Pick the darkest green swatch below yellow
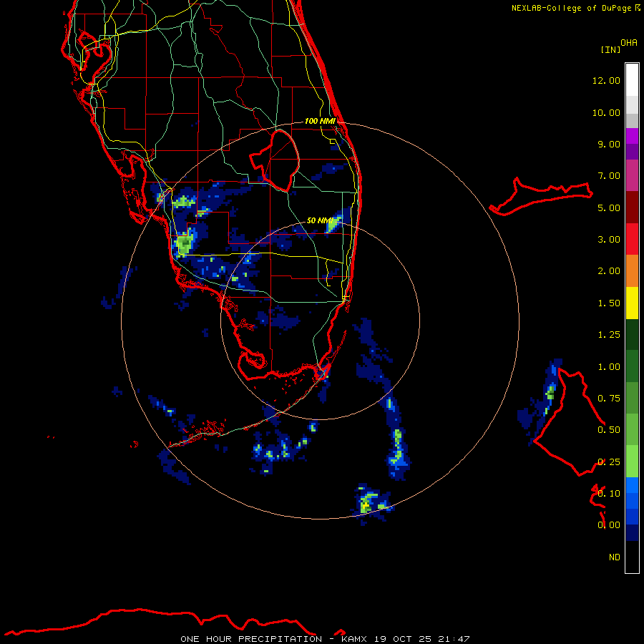Screen dimensions: 644x644 pos(632,335)
